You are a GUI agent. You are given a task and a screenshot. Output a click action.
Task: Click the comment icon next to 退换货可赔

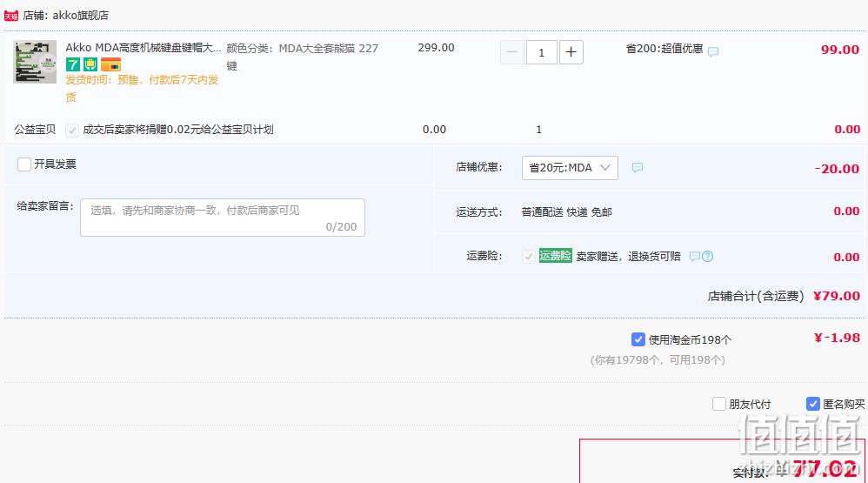click(695, 257)
